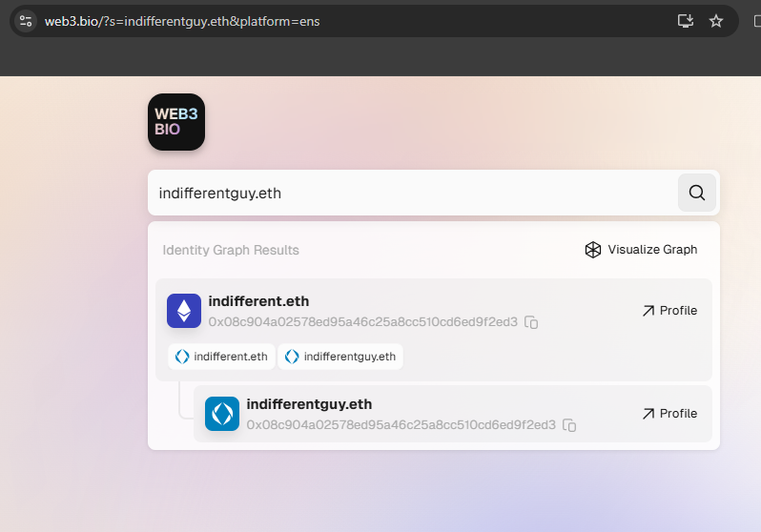Click the indifferentguy.eth nested result title
This screenshot has height=532, width=761.
[x=309, y=404]
